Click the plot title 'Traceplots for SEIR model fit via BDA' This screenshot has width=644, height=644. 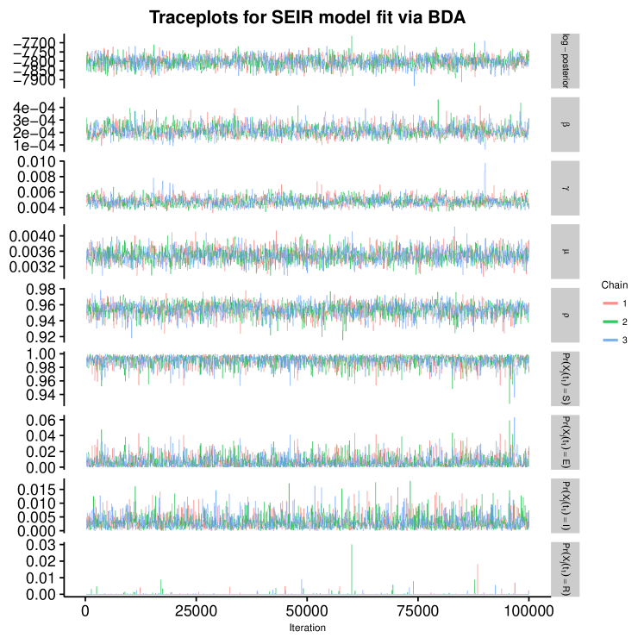tap(307, 17)
